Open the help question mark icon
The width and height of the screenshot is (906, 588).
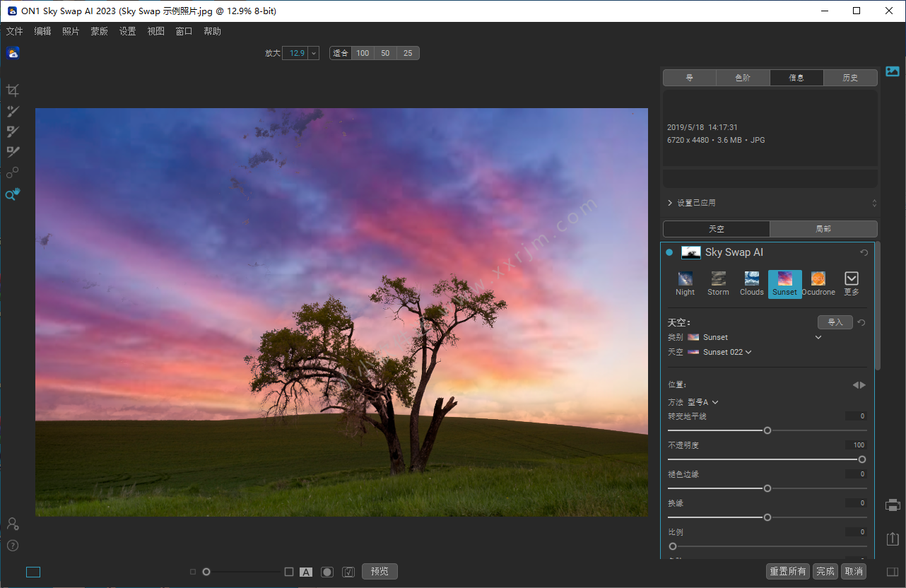tap(13, 546)
